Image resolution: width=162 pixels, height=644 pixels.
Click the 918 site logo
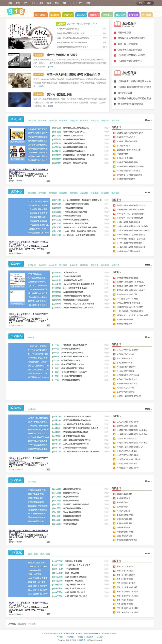pyautogui.click(x=16, y=12)
